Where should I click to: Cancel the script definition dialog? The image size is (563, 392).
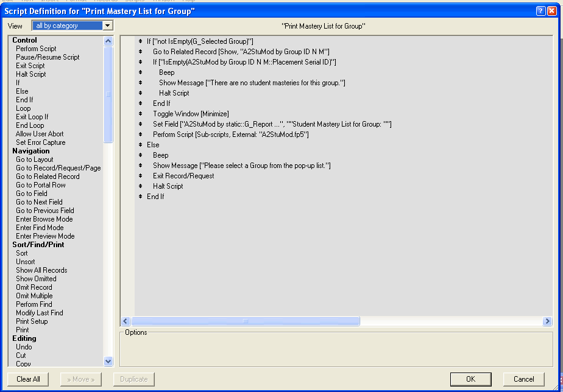click(523, 379)
